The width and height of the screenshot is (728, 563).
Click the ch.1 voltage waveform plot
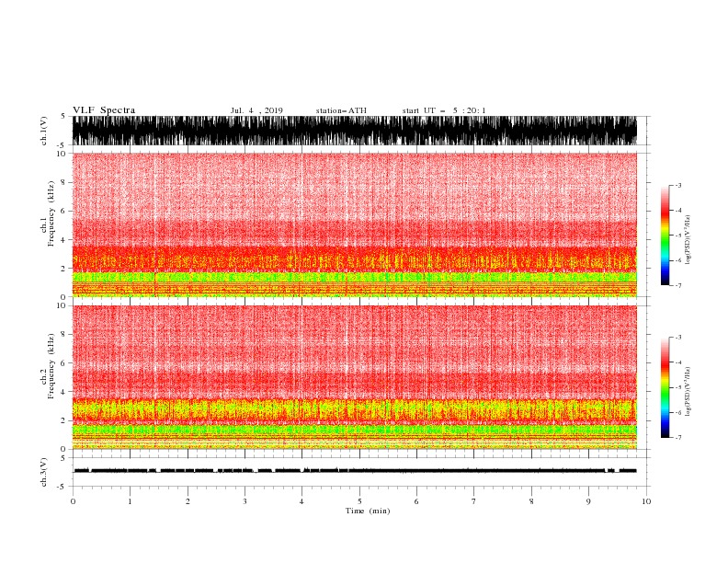(354, 131)
